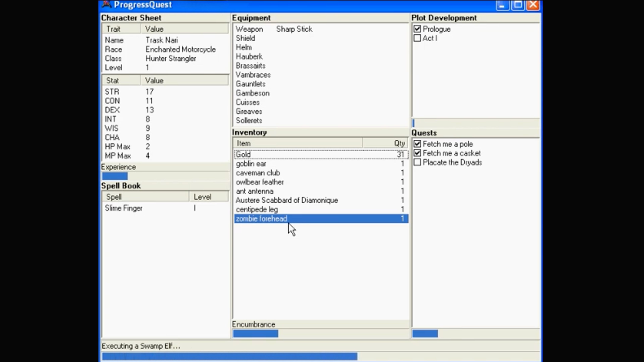This screenshot has width=644, height=362.
Task: Select the Slime Finger spell row
Action: tap(165, 208)
